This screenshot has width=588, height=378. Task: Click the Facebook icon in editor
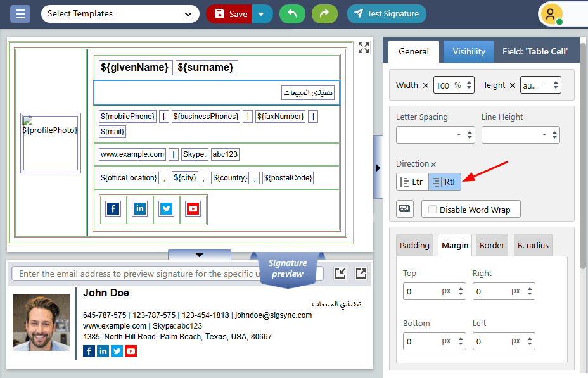[113, 209]
